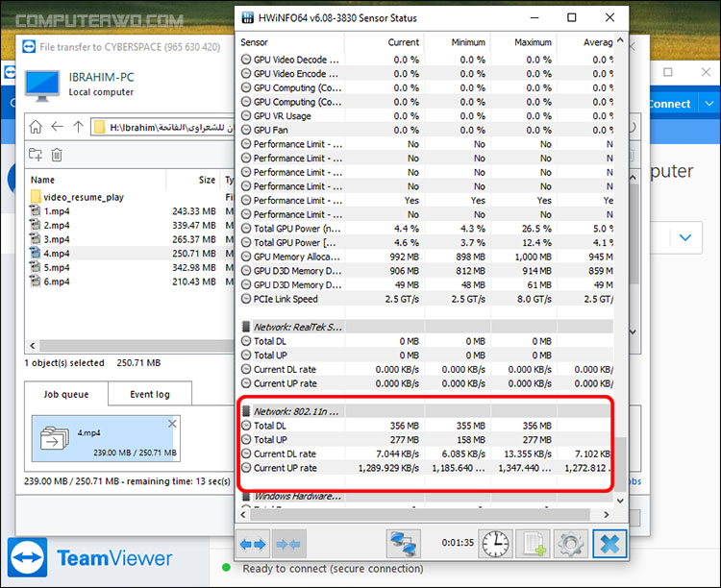Screen dimensions: 721x588
Task: Click the file list horizontal scroll left arrow
Action: (x=32, y=346)
